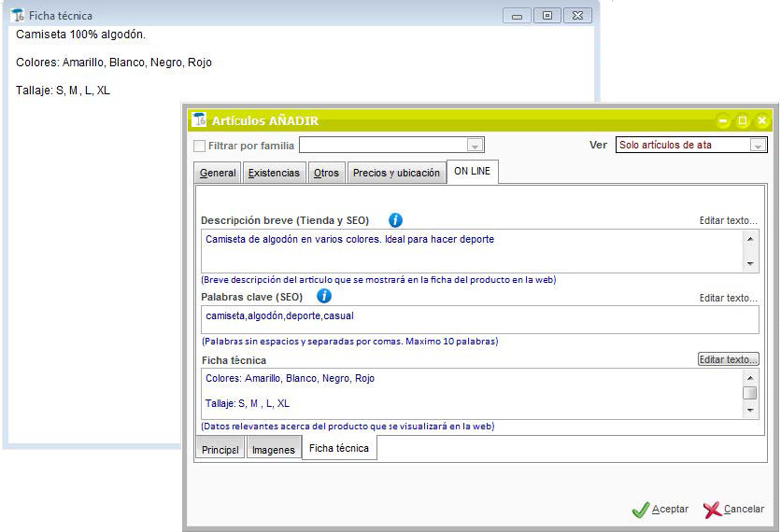This screenshot has width=781, height=532.
Task: Click 'Tallaje: S, M , L, XL' in Ficha técnica window
Action: (63, 91)
